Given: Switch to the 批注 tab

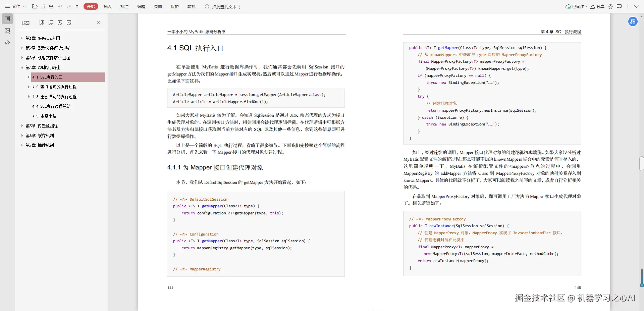Looking at the screenshot, I should (x=124, y=6).
